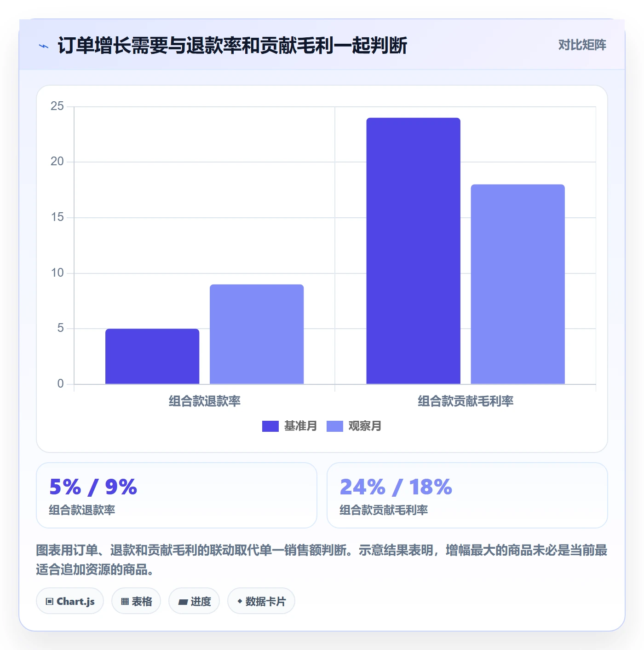Click the 对比矩阵 label in header
The height and width of the screenshot is (650, 644).
point(582,45)
